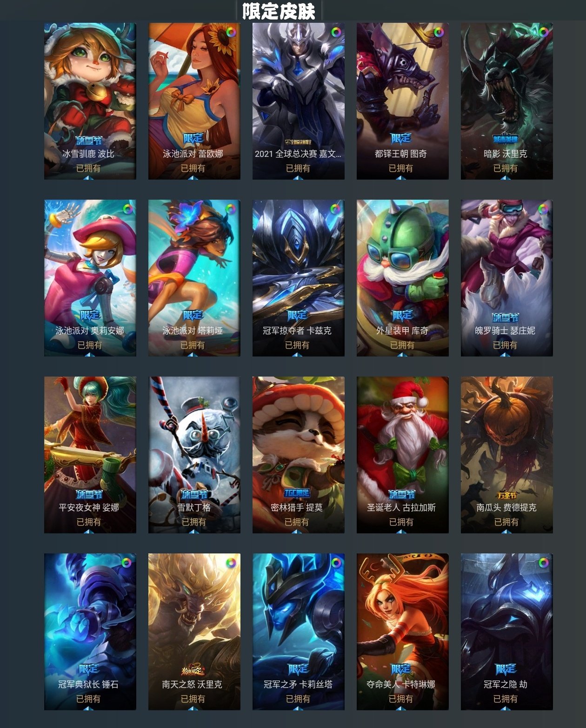Image resolution: width=586 pixels, height=728 pixels.
Task: Click chroma wheel icon on 泳池派对 蕾欧娜
Action: (231, 32)
